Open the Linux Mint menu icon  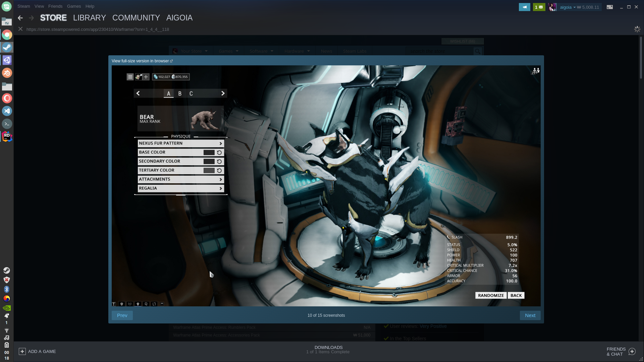pyautogui.click(x=7, y=6)
